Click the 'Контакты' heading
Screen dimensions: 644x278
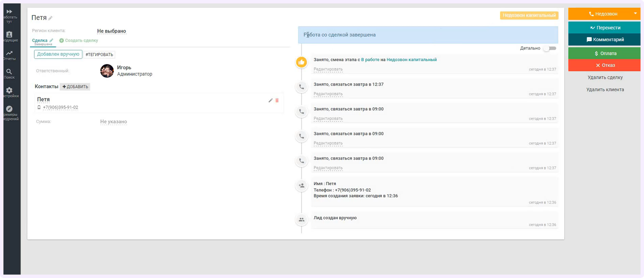tap(46, 86)
